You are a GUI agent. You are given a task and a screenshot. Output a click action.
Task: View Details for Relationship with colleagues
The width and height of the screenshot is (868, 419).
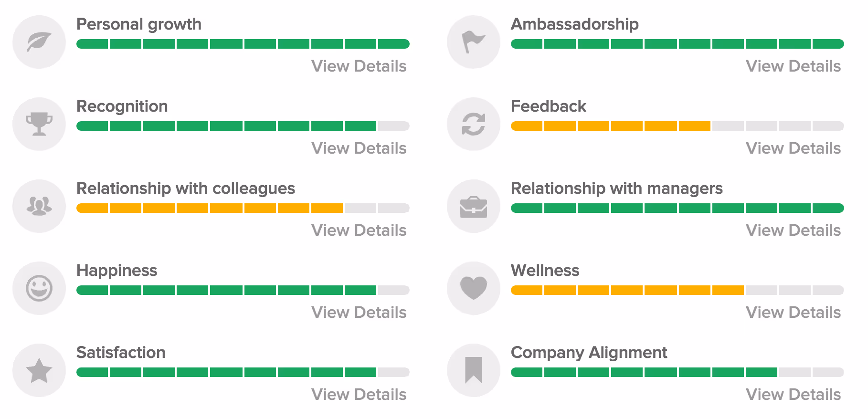[359, 230]
